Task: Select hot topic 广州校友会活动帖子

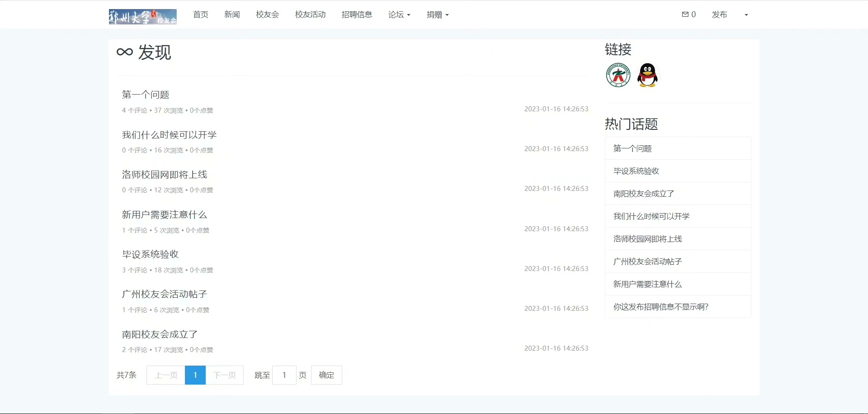Action: coord(678,262)
